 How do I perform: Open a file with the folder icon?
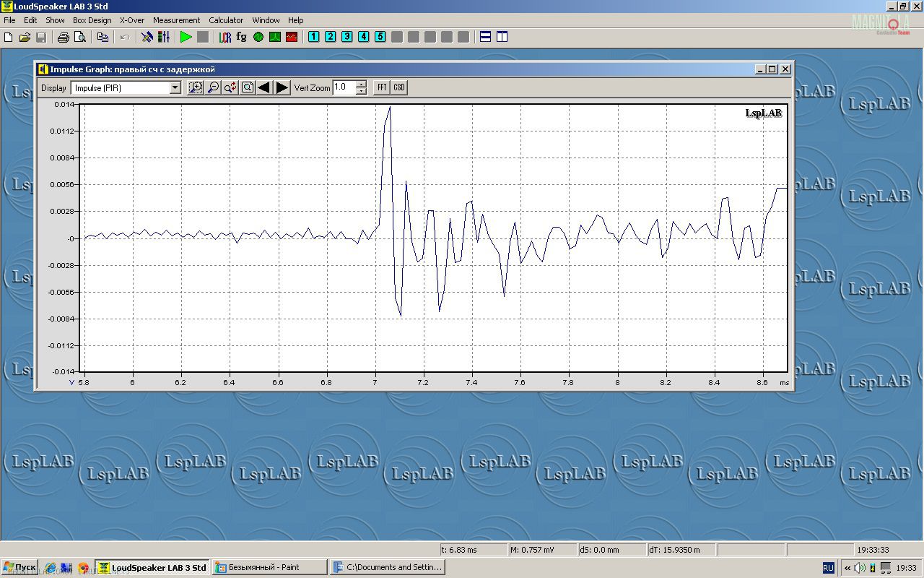(25, 37)
